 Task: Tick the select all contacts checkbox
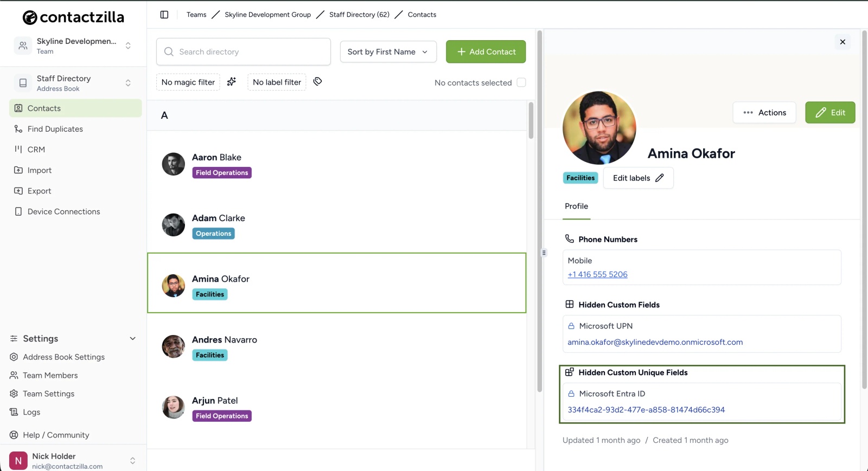pos(521,82)
